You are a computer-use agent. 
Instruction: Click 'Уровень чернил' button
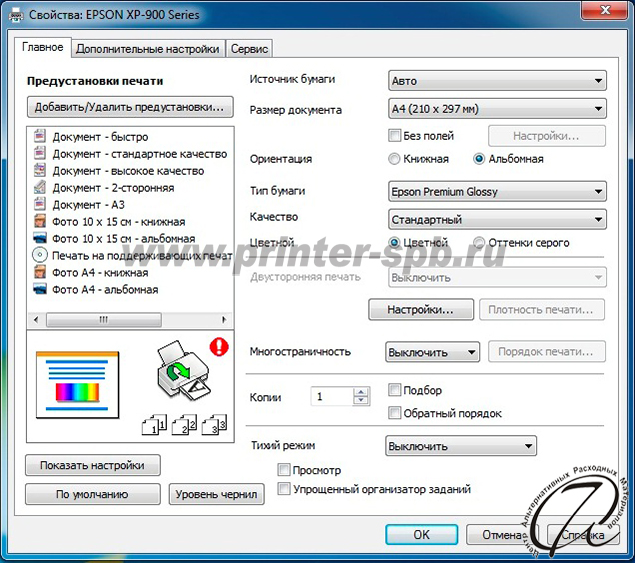coord(216,494)
